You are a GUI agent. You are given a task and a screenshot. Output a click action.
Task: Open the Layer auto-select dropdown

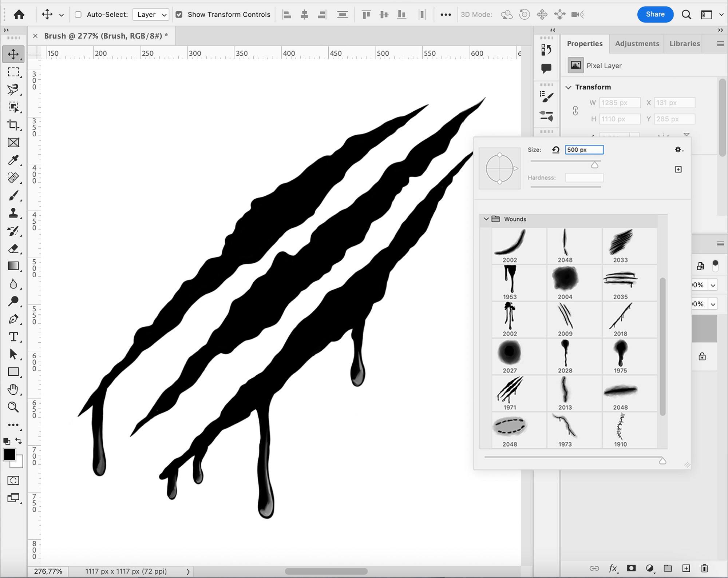tap(151, 15)
